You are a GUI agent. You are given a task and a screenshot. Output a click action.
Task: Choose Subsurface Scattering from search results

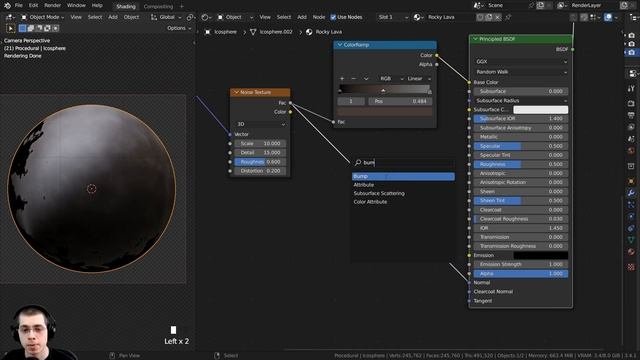[x=403, y=193]
